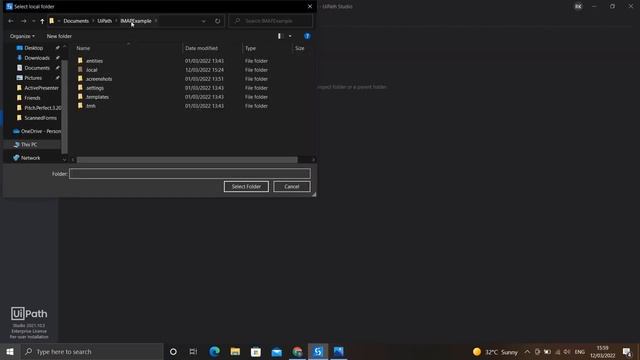Open the view options dropdown arrow

[x=290, y=36]
